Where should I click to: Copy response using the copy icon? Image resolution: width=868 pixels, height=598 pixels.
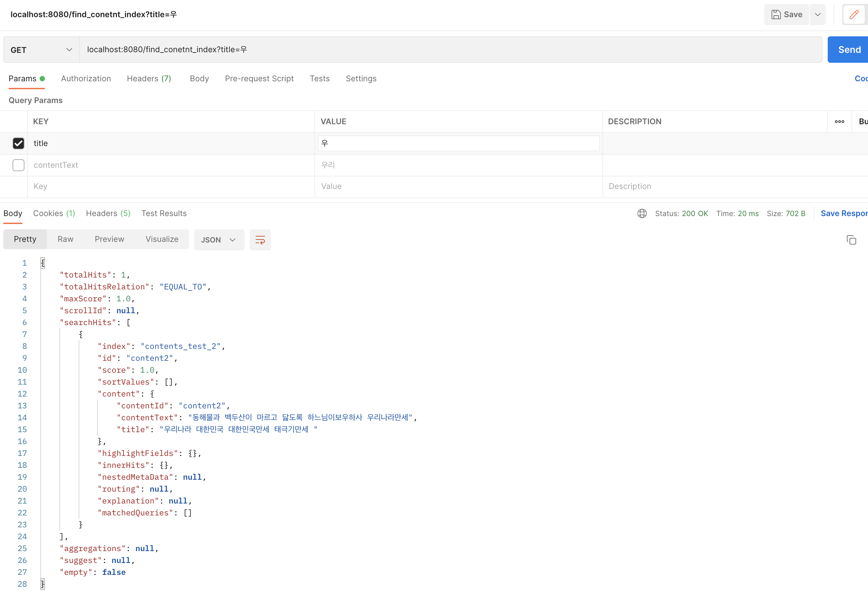pos(851,240)
